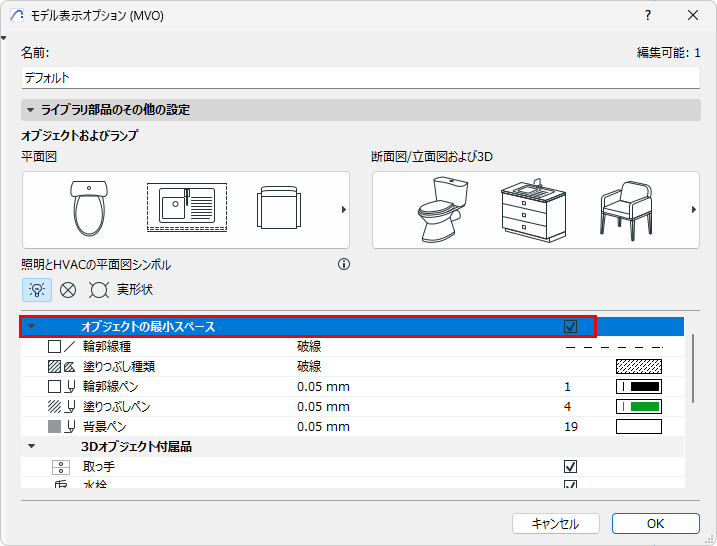Open the white pen color swatch for 背景ペン
The image size is (717, 546).
click(639, 427)
